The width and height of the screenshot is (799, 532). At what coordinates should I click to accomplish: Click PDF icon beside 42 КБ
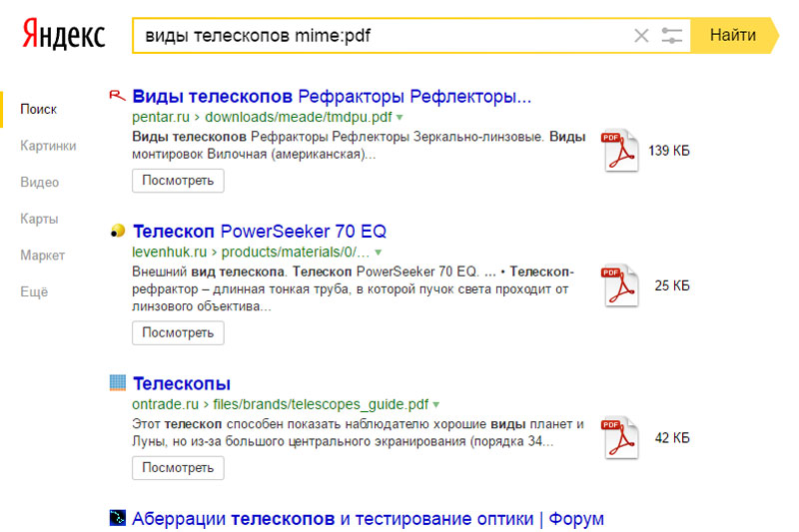coord(619,438)
